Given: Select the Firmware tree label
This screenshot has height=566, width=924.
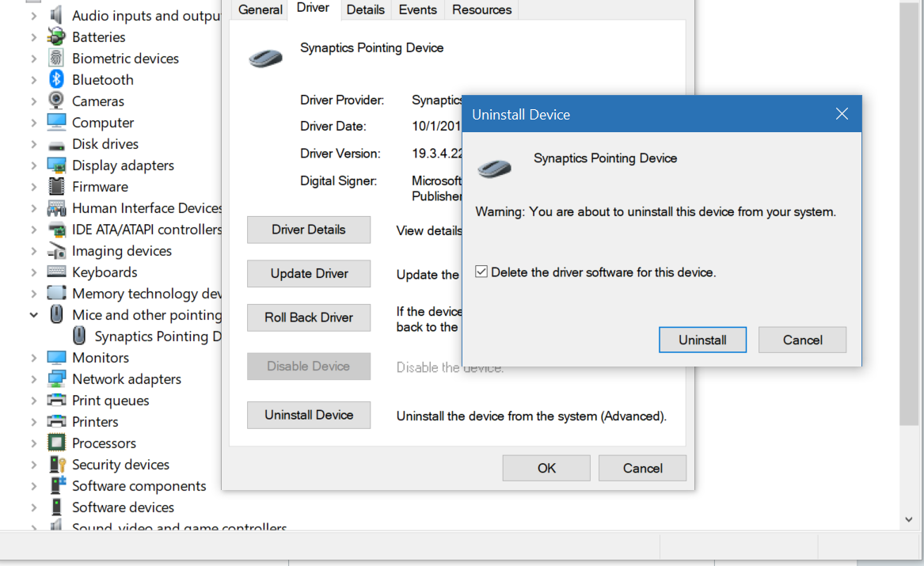Looking at the screenshot, I should pyautogui.click(x=101, y=187).
